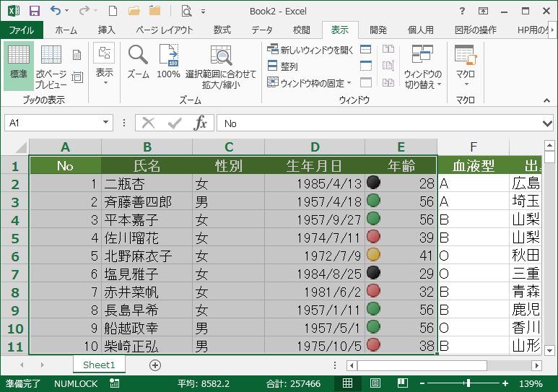The height and width of the screenshot is (392, 558).
Task: Open ウィンドウ枠の固定 dropdown
Action: coord(309,83)
